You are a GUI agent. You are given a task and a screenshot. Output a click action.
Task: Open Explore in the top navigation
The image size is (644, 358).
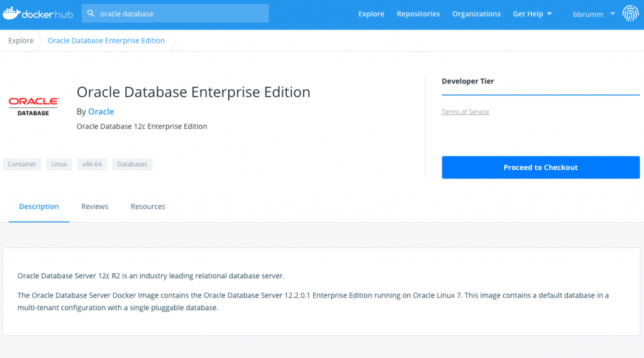(x=371, y=14)
